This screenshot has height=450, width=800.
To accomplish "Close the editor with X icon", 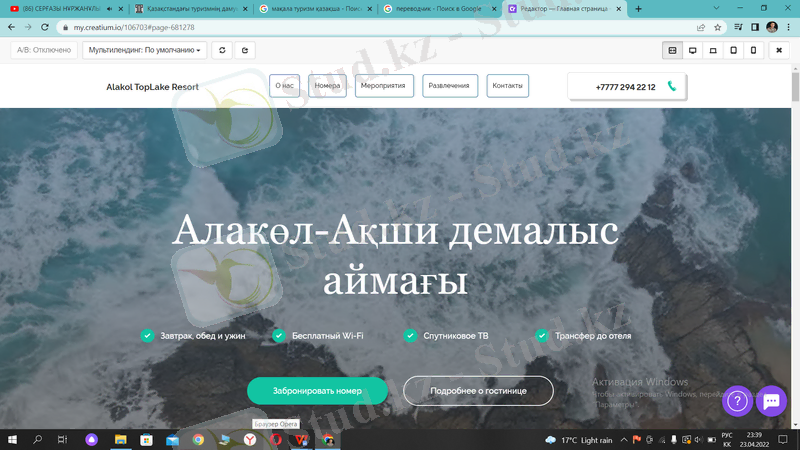I will 779,51.
